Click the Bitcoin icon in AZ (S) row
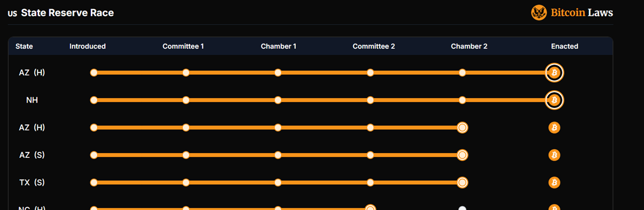 (554, 155)
